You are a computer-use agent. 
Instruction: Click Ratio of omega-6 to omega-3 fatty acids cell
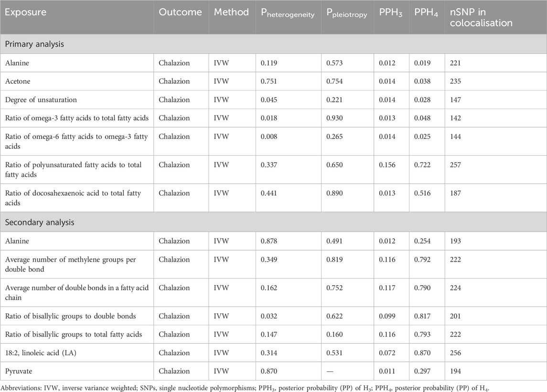pos(76,141)
